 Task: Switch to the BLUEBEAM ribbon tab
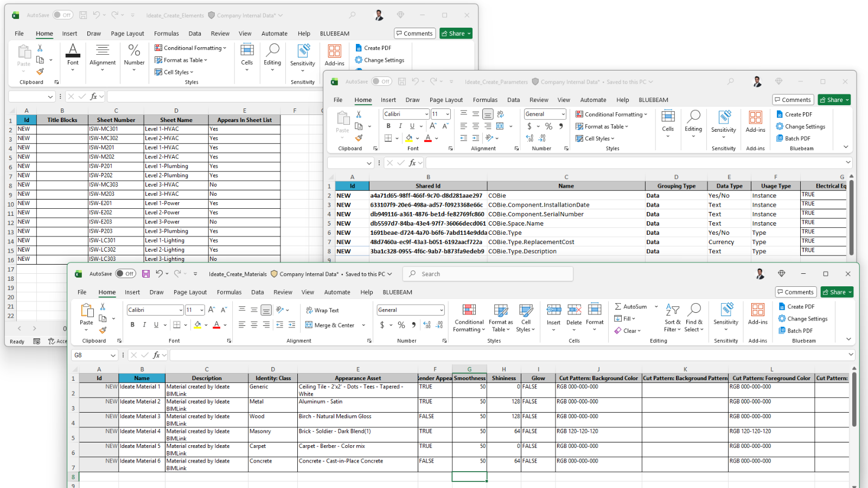click(398, 292)
